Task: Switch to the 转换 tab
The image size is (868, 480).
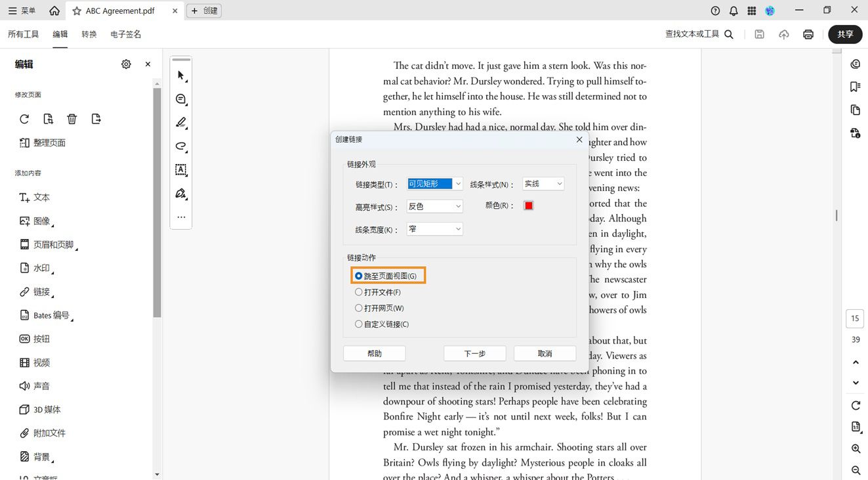Action: (x=89, y=34)
